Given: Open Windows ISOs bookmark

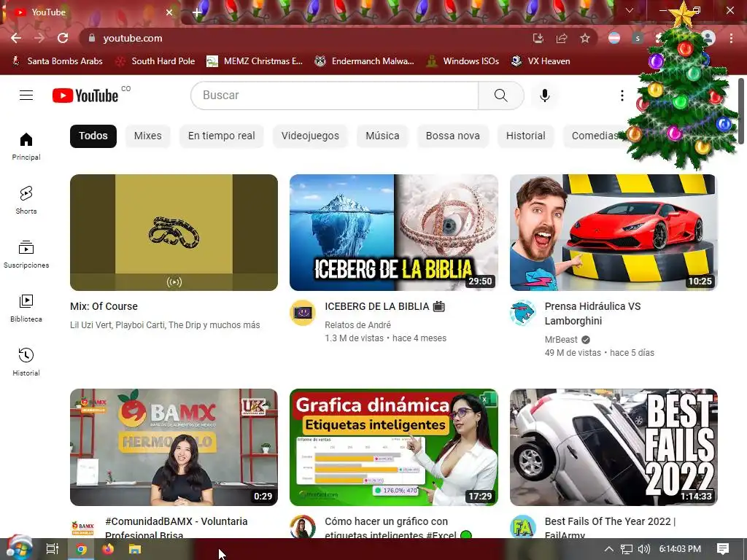Looking at the screenshot, I should [x=462, y=61].
